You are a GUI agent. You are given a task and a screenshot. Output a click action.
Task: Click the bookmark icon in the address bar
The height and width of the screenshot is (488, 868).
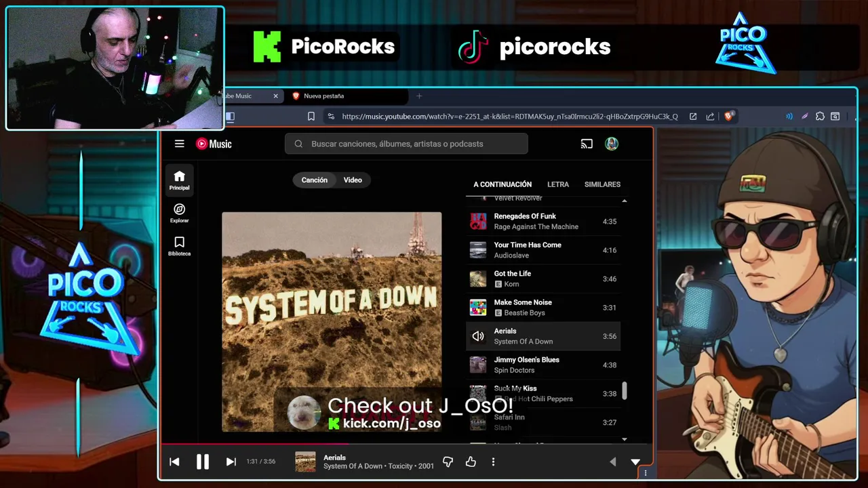(x=311, y=117)
